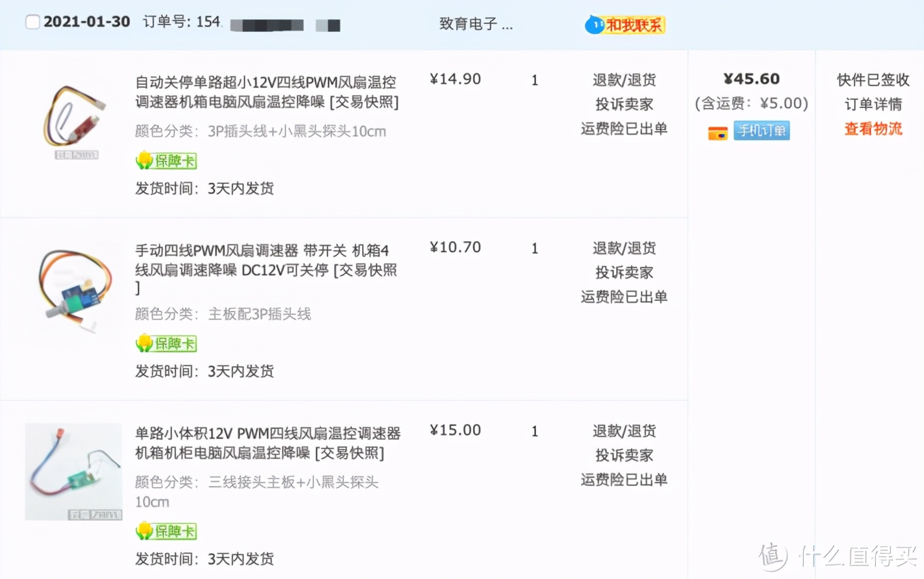The height and width of the screenshot is (579, 924).
Task: Click 运费险已出单 on the third product
Action: [623, 480]
